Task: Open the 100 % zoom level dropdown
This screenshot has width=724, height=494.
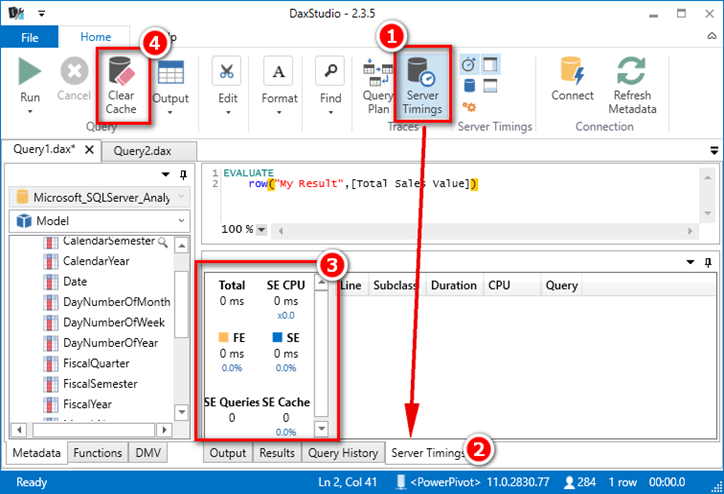Action: [261, 229]
